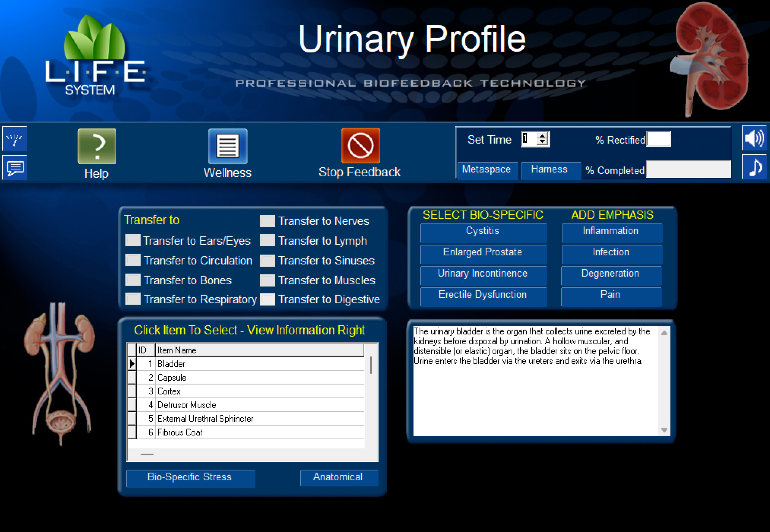Click the zap/stimulus icon at top left
The height and width of the screenshot is (532, 770).
coord(15,139)
